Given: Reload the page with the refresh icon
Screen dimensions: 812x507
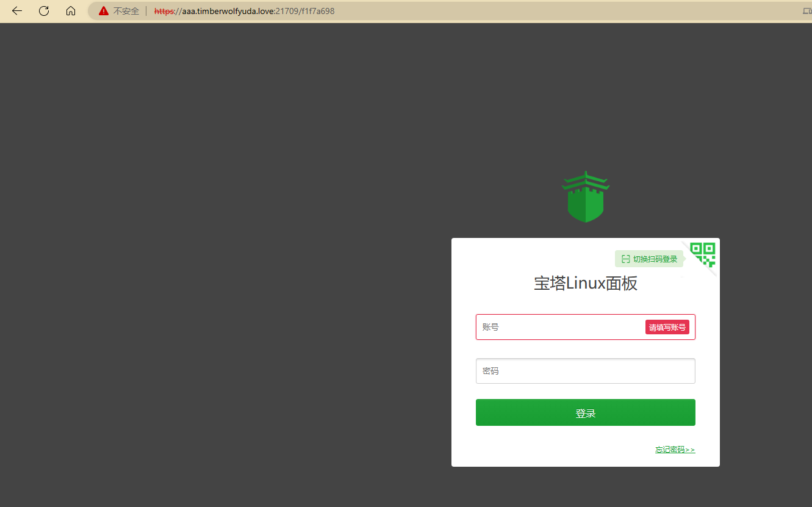Looking at the screenshot, I should tap(44, 11).
